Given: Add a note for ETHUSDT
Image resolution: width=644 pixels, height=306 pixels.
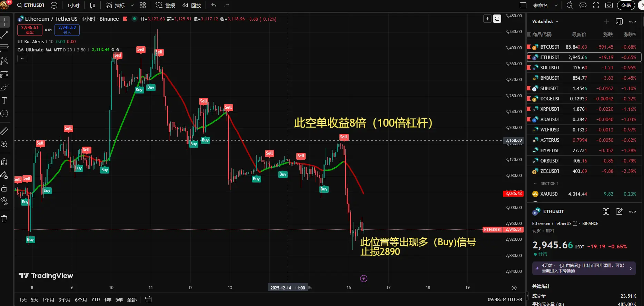Looking at the screenshot, I should pyautogui.click(x=619, y=211).
